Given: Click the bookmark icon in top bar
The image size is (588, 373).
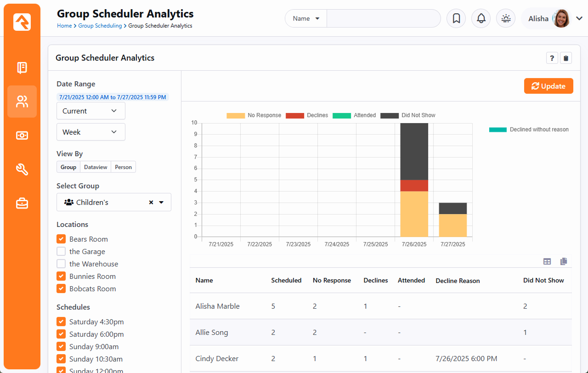Looking at the screenshot, I should click(456, 19).
